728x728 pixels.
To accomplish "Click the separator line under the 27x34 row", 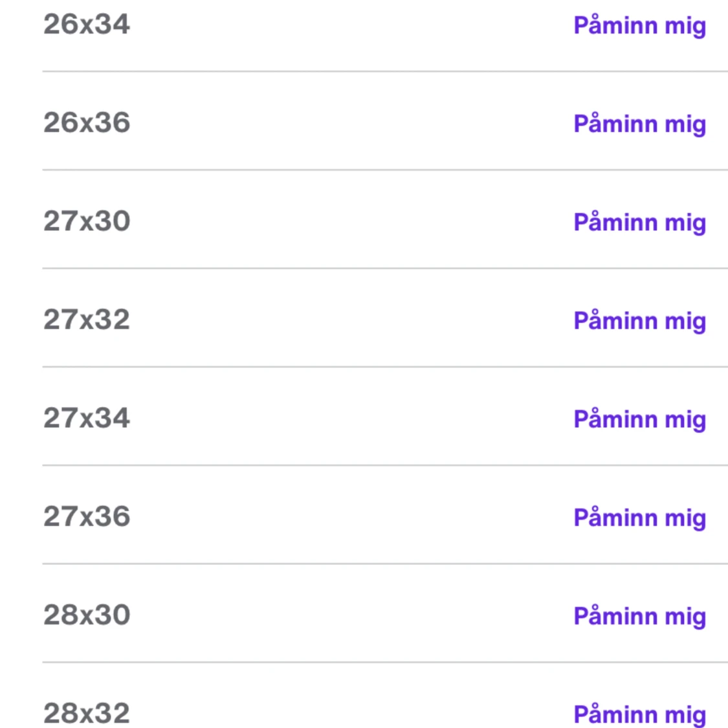I will click(x=384, y=465).
